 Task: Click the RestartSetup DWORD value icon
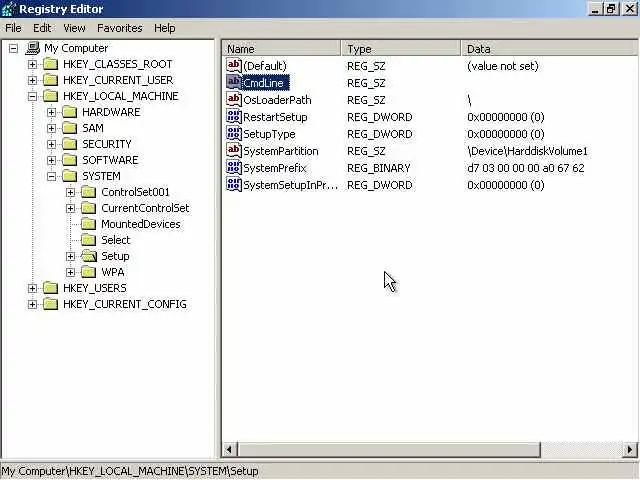pyautogui.click(x=234, y=117)
